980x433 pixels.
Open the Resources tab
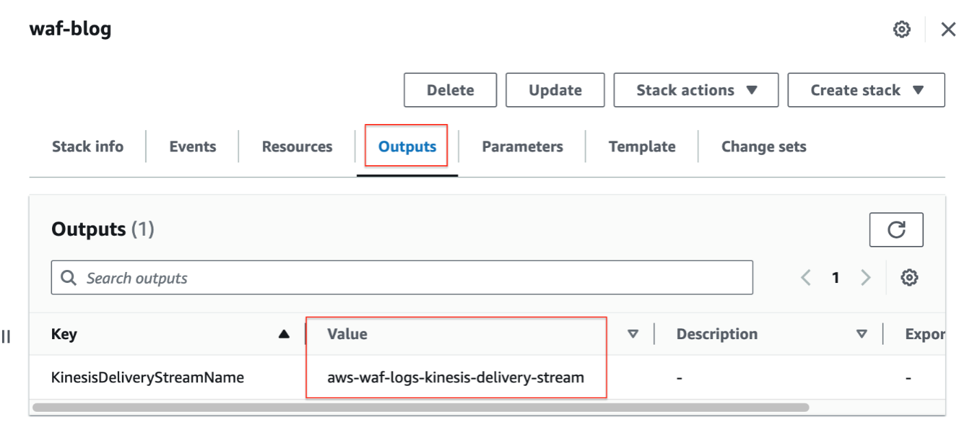click(296, 146)
